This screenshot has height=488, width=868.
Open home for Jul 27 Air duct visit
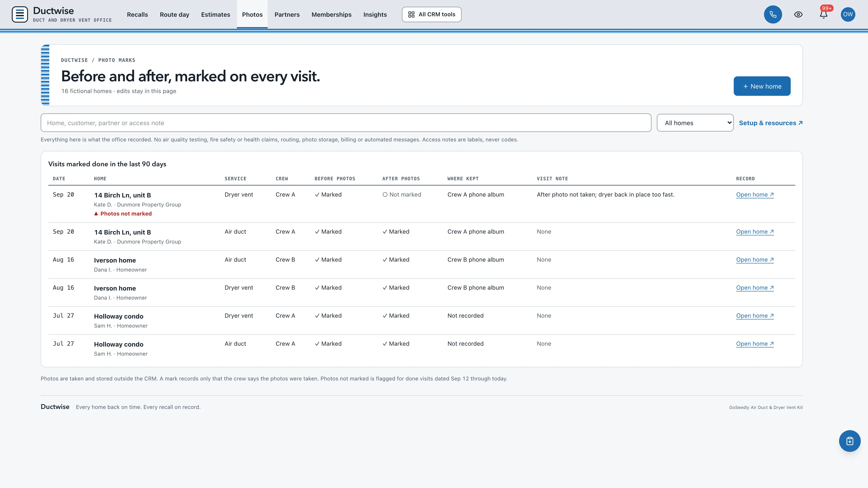755,343
